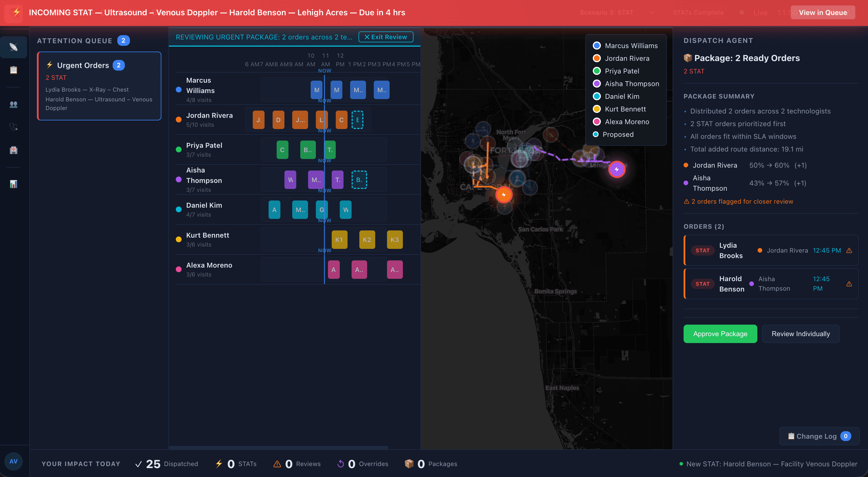Click Jordan Rivera's orange color dot
This screenshot has width=868, height=477.
[x=178, y=119]
